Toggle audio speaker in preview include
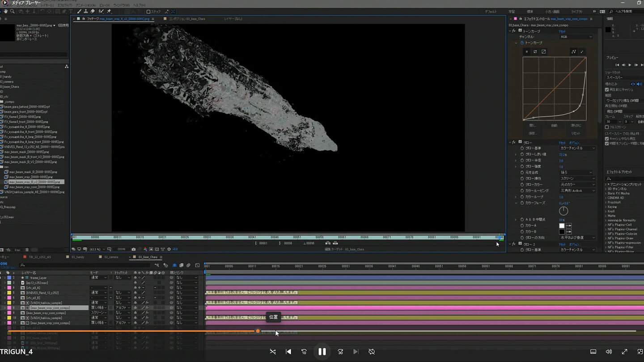The width and height of the screenshot is (644, 362). [639, 84]
